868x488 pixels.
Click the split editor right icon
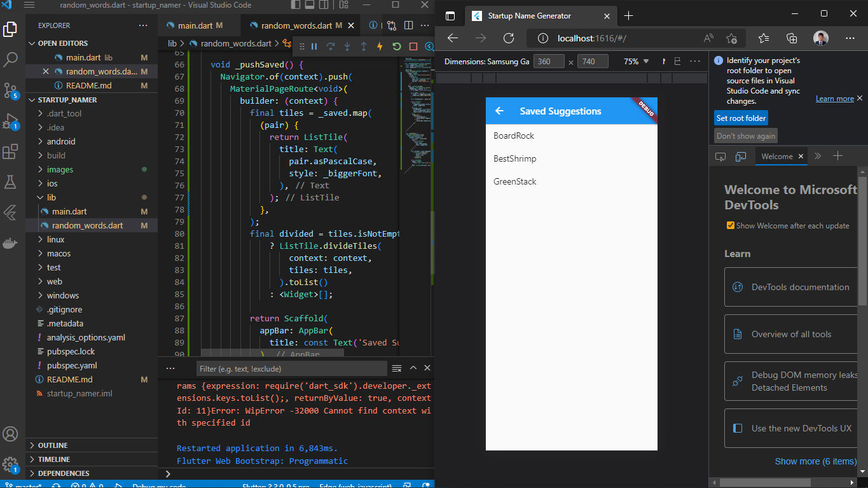(408, 25)
